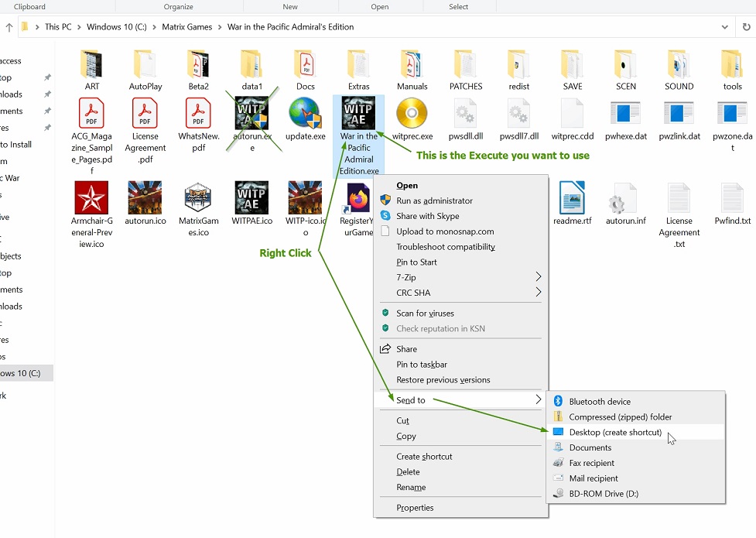Go up one folder level
This screenshot has width=756, height=538.
click(x=9, y=28)
